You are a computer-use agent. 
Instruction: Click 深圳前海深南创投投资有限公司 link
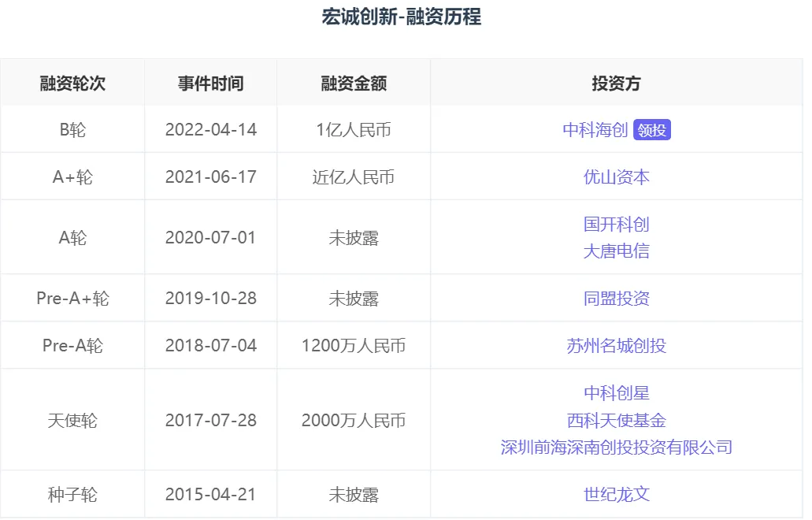tap(617, 447)
